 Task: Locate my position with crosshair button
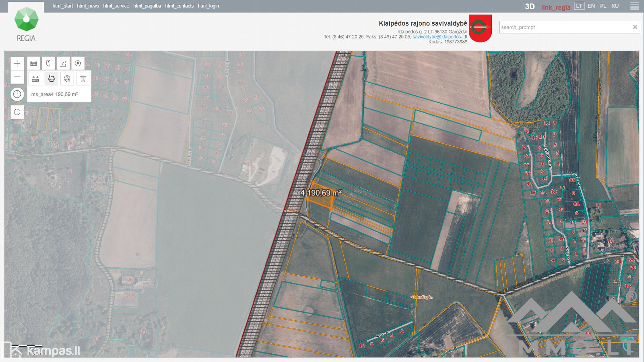[17, 112]
